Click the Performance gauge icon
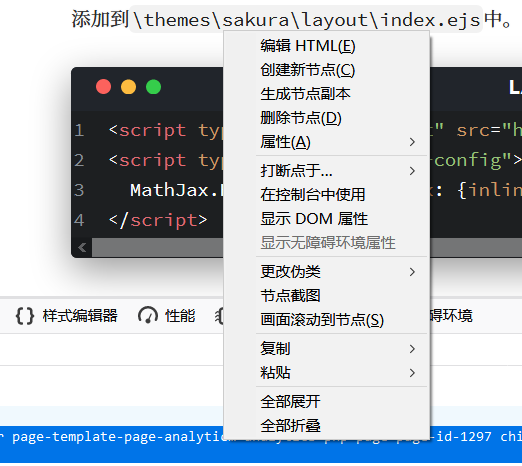 pyautogui.click(x=148, y=316)
